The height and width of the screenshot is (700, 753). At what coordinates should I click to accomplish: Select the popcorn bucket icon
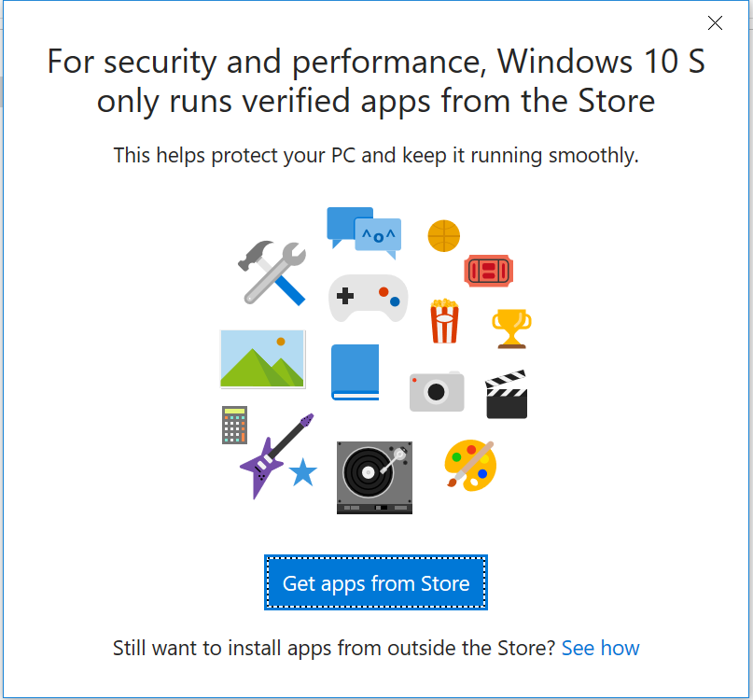444,320
